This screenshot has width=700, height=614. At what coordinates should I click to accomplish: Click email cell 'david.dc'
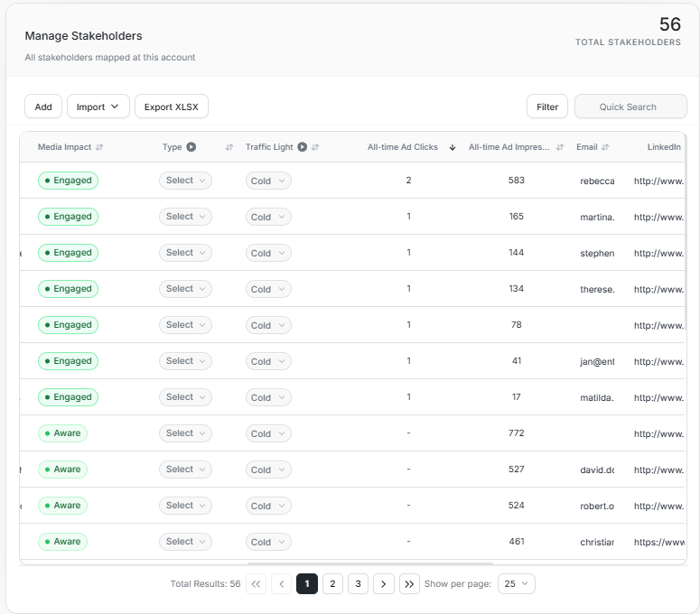[597, 470]
